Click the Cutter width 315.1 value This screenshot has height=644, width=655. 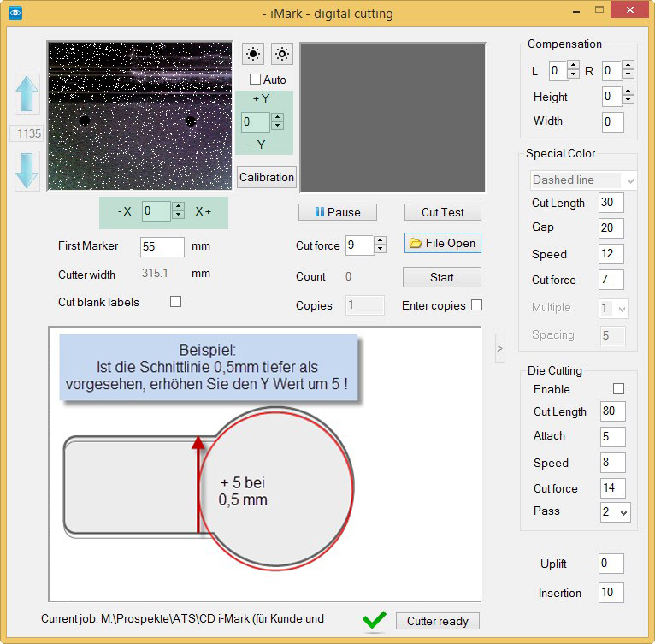(x=155, y=274)
